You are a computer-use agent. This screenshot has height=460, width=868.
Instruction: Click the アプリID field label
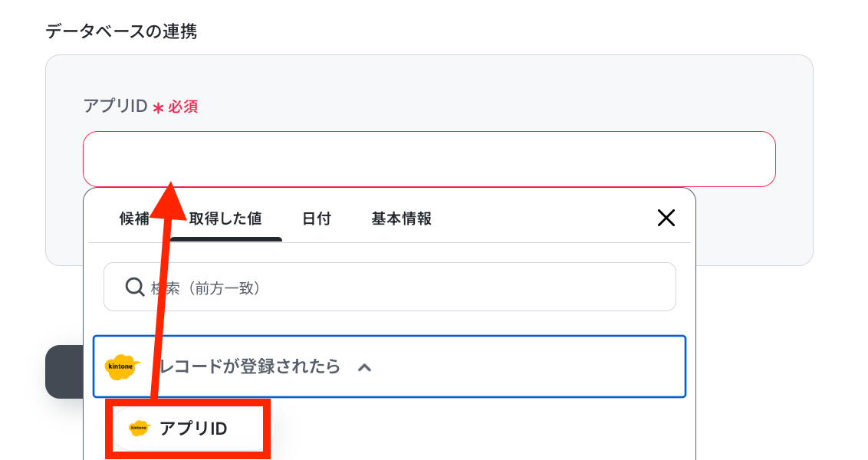(115, 106)
